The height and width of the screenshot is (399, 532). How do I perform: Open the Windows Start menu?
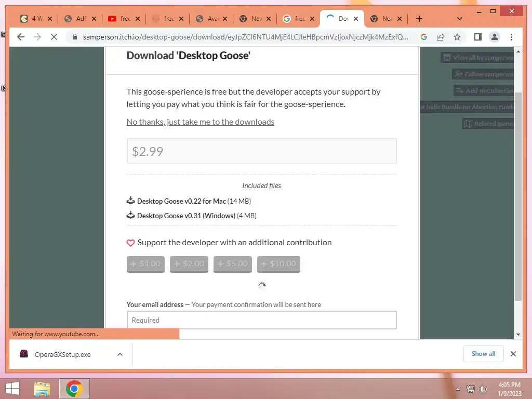(x=12, y=389)
